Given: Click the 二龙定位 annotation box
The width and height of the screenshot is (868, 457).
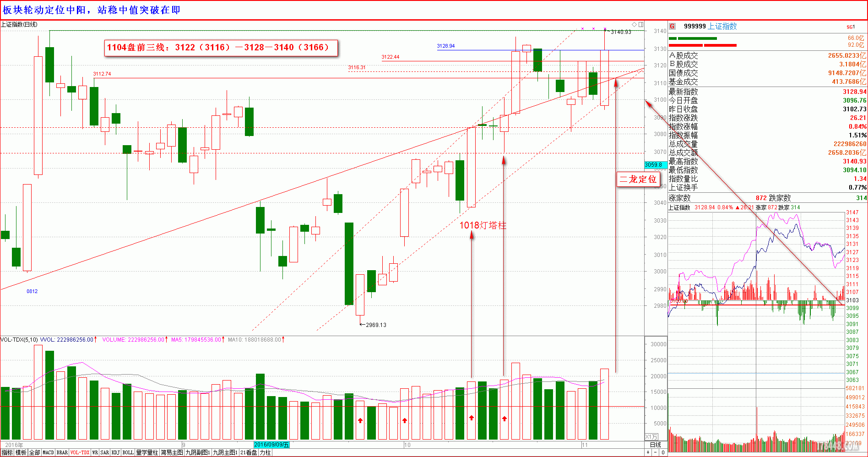Looking at the screenshot, I should (638, 179).
